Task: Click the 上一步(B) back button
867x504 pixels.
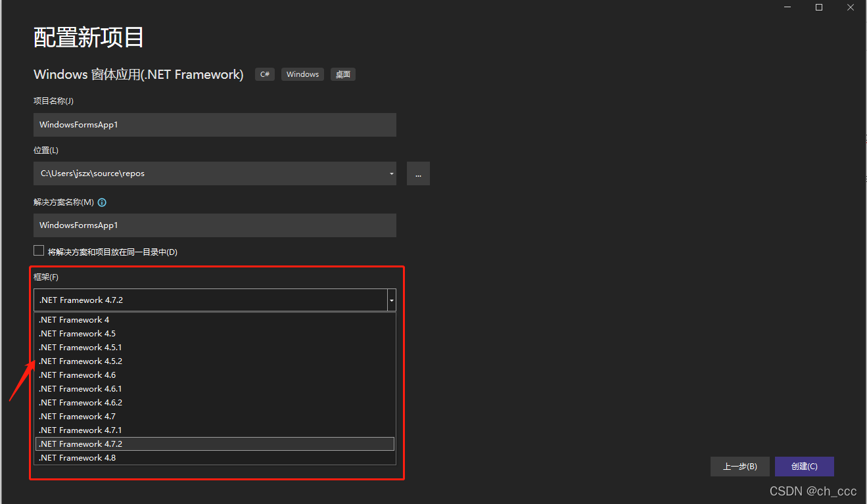Action: coord(740,467)
